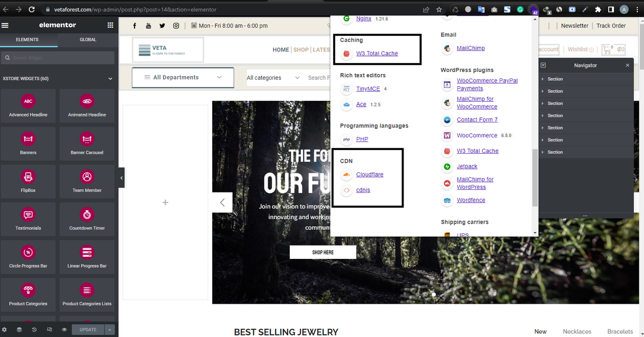Go to previous slide arrow
This screenshot has width=644, height=337.
222,203
